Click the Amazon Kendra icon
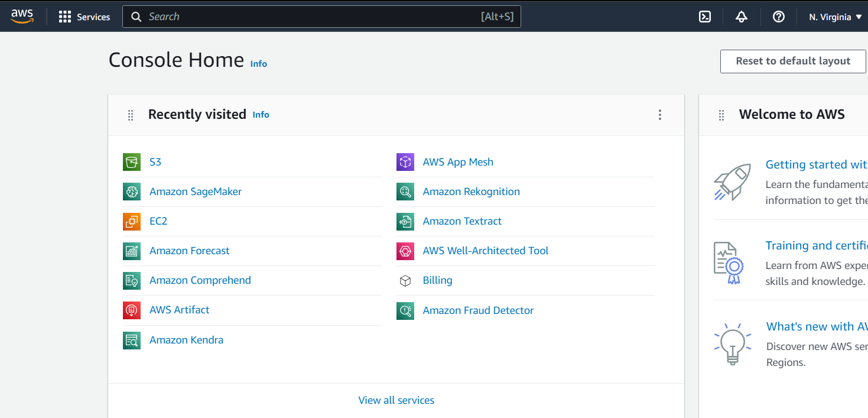The height and width of the screenshot is (418, 868). (132, 340)
